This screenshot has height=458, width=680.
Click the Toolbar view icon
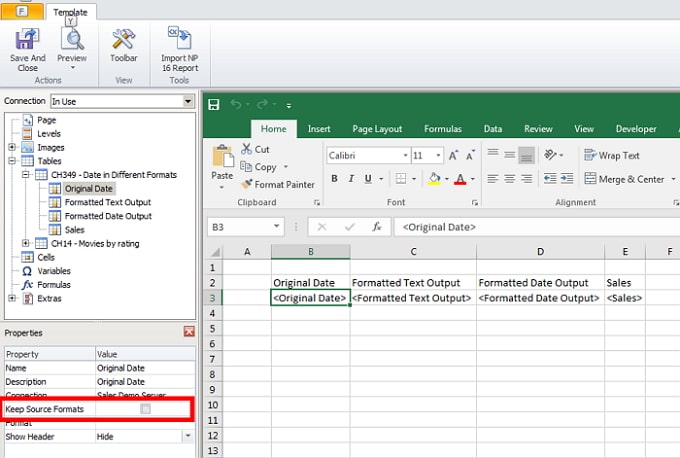pyautogui.click(x=125, y=39)
